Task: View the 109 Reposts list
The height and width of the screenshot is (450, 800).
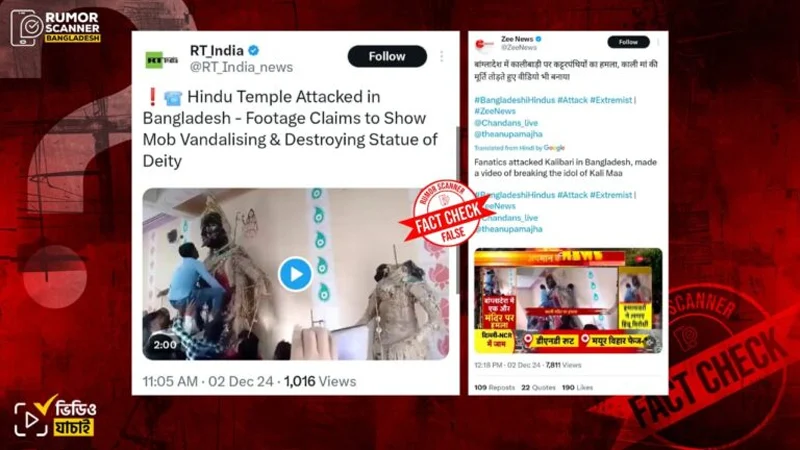Action: [494, 388]
